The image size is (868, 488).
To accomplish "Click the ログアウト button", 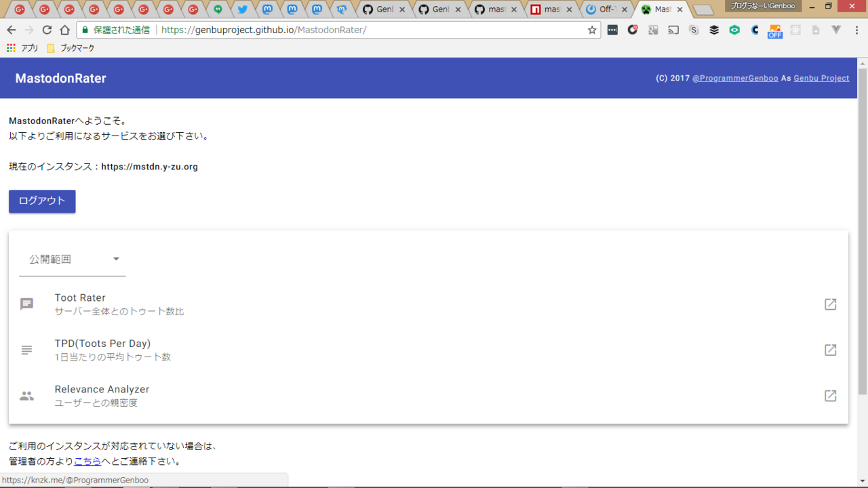I will [42, 201].
